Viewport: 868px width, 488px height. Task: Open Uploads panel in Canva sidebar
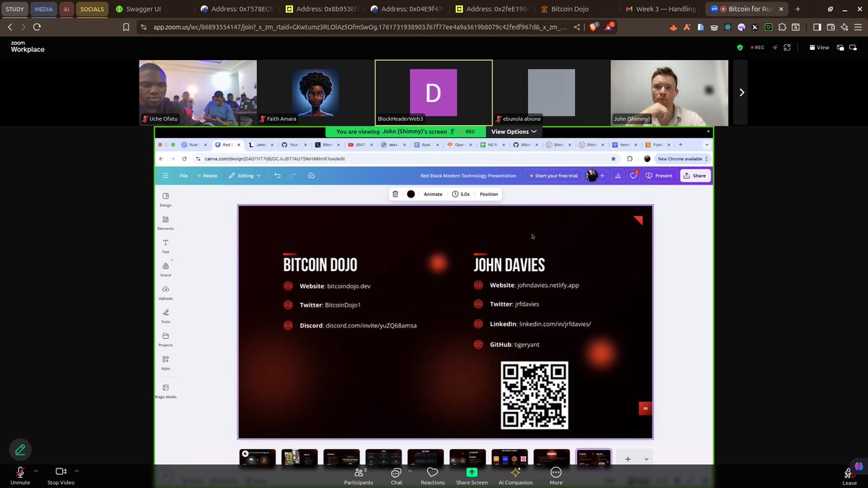coord(166,292)
